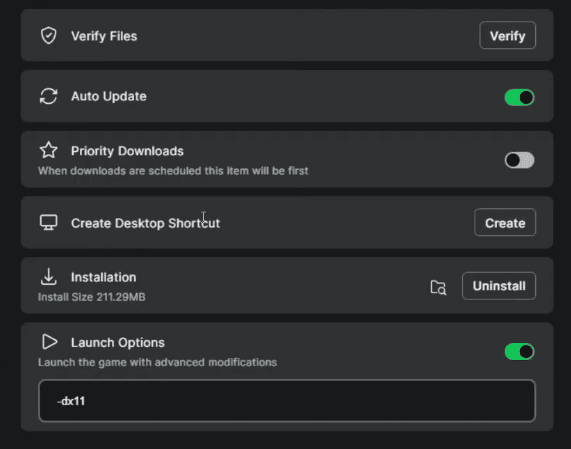Click the 'Create Desktop Shortcut' label

145,223
